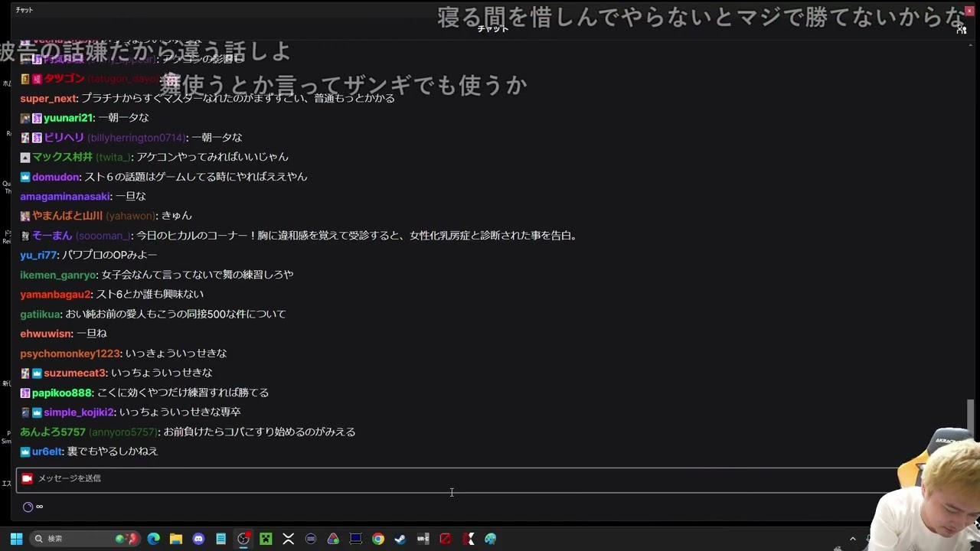Image resolution: width=980 pixels, height=551 pixels.
Task: Open Microsoft Edge from the taskbar
Action: [154, 539]
